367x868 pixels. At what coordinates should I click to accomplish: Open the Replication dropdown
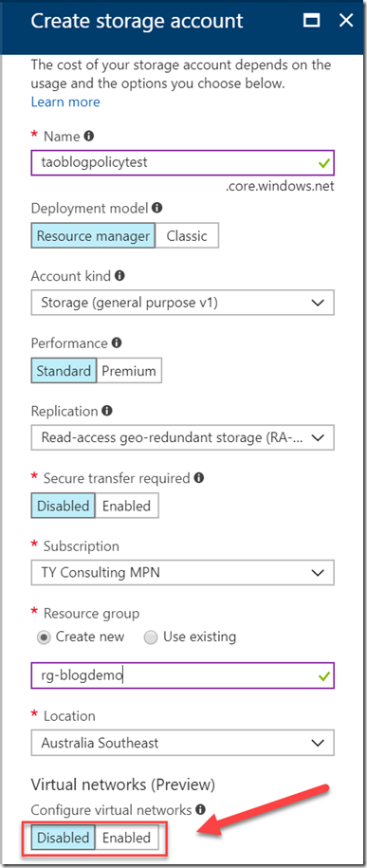tap(183, 437)
